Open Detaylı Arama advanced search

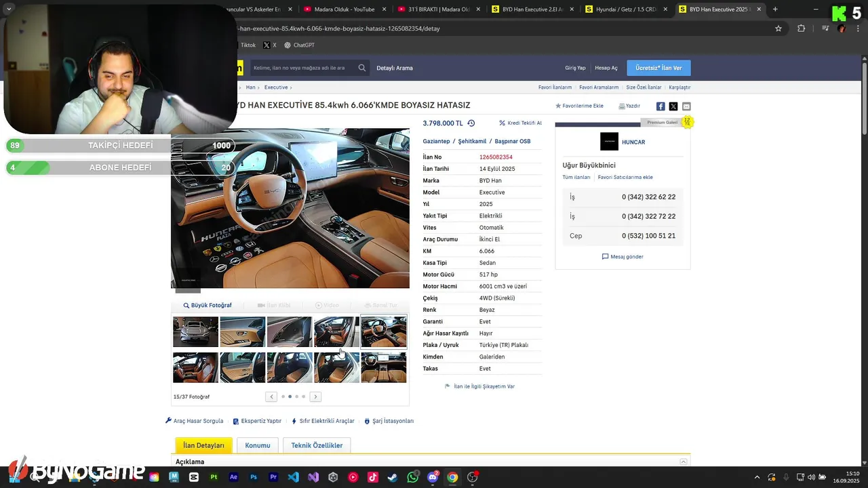coord(395,68)
